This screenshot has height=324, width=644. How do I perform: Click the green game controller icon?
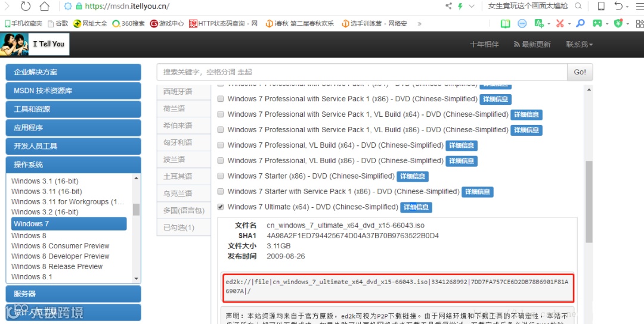(x=597, y=24)
